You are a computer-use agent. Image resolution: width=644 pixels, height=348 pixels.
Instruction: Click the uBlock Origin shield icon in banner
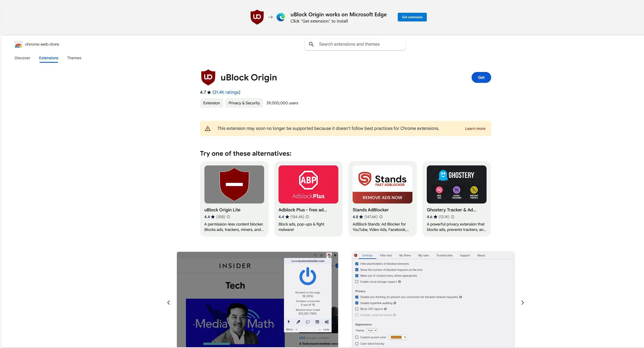click(257, 17)
